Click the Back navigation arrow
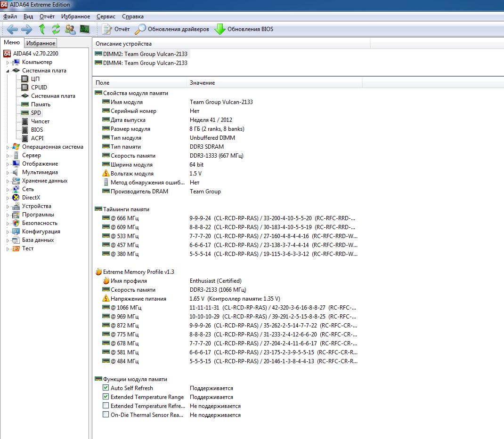The height and width of the screenshot is (439, 504). [x=12, y=29]
